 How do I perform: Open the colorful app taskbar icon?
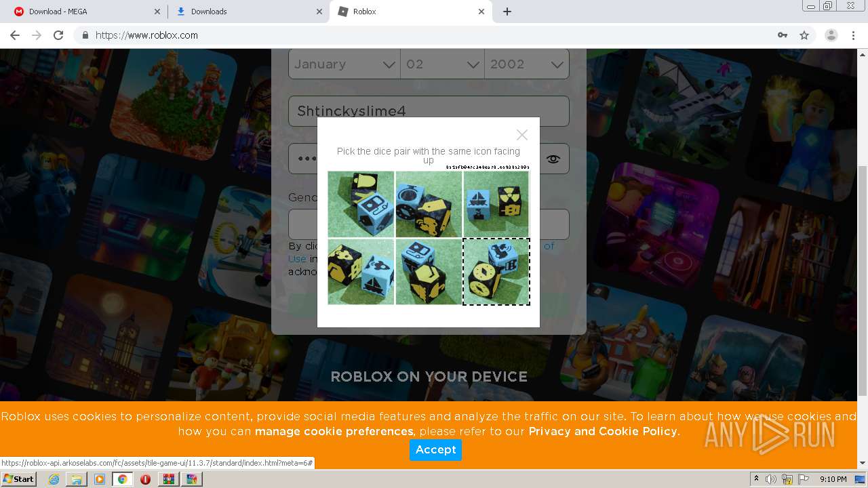pos(191,479)
